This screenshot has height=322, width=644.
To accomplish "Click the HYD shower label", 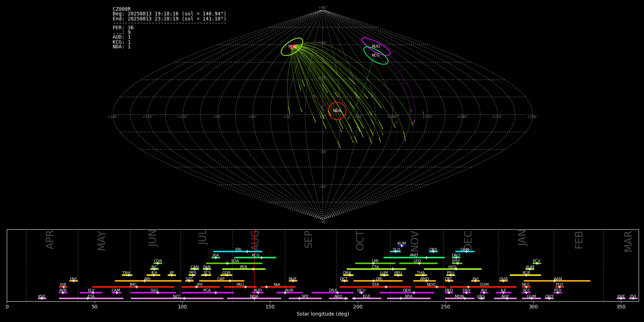I will pos(453,267).
